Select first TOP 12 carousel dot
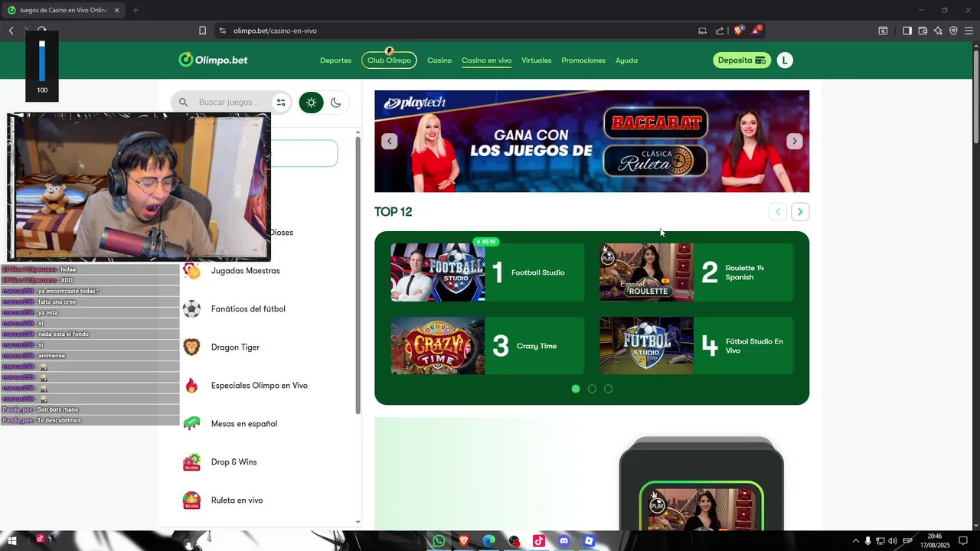 [576, 389]
